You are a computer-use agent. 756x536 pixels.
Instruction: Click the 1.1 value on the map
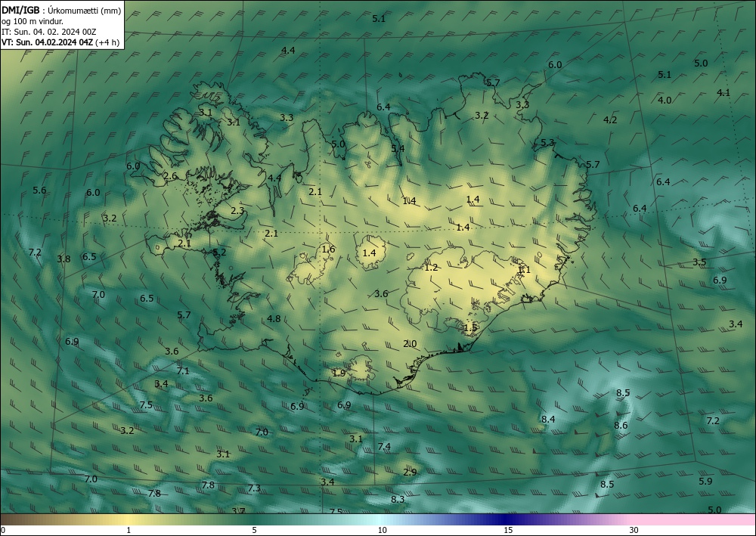524,269
